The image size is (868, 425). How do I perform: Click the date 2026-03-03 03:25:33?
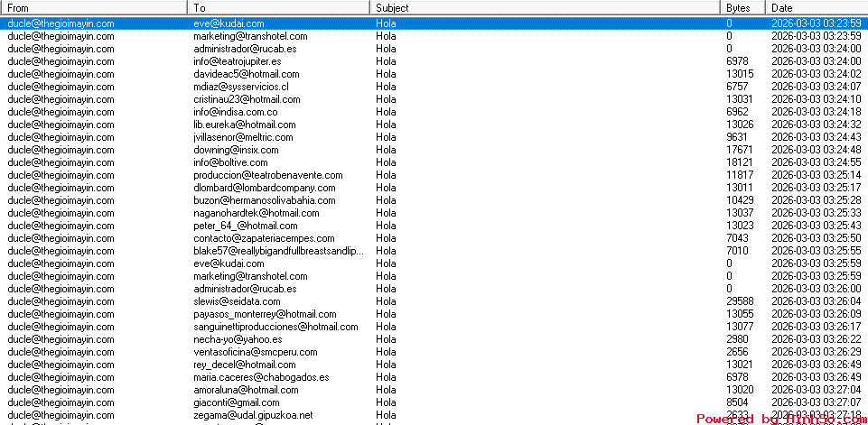tap(816, 213)
